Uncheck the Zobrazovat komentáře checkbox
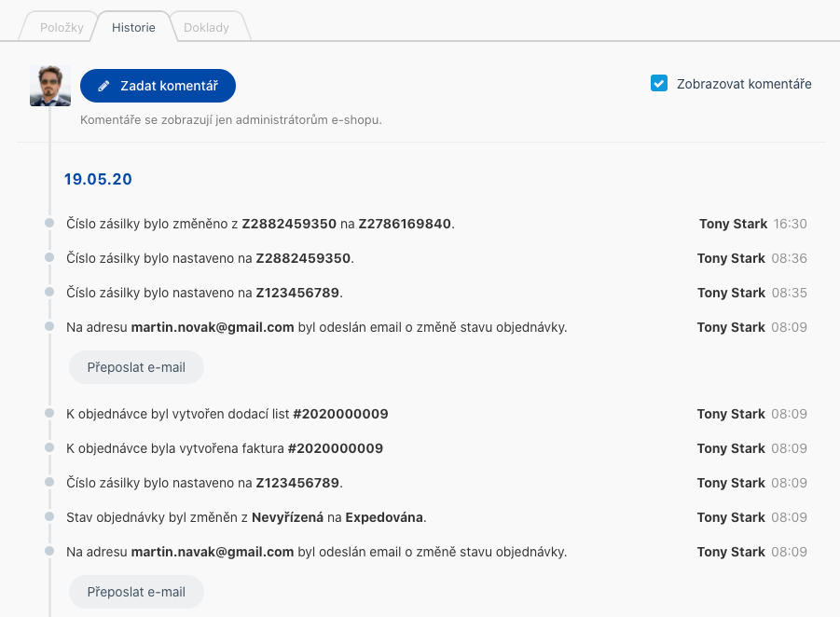 [659, 84]
